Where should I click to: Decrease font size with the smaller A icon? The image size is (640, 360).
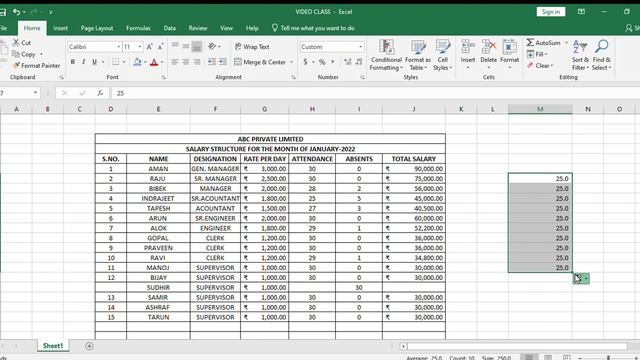coord(160,47)
